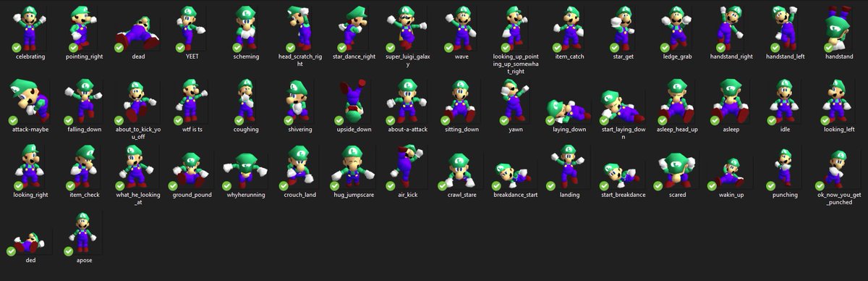The width and height of the screenshot is (868, 281).
Task: Select the handstand file thumbnail
Action: point(839,28)
